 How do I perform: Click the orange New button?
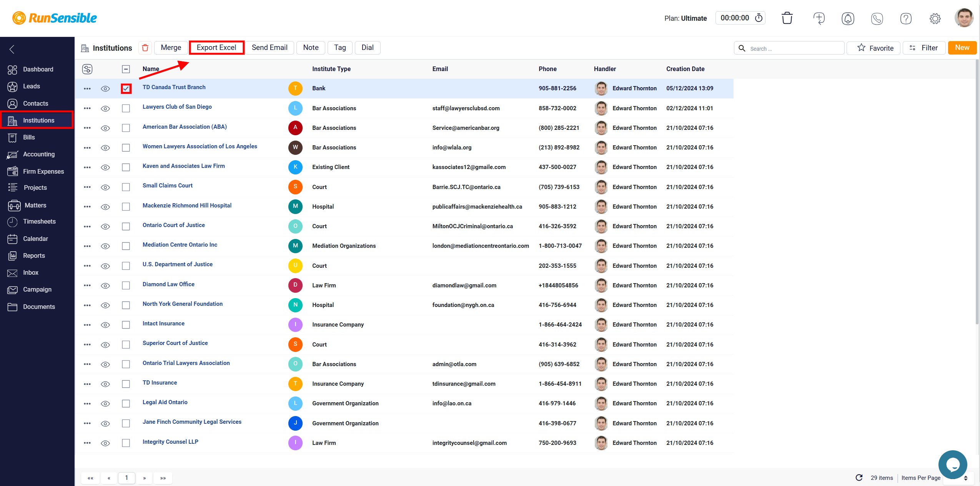[962, 48]
